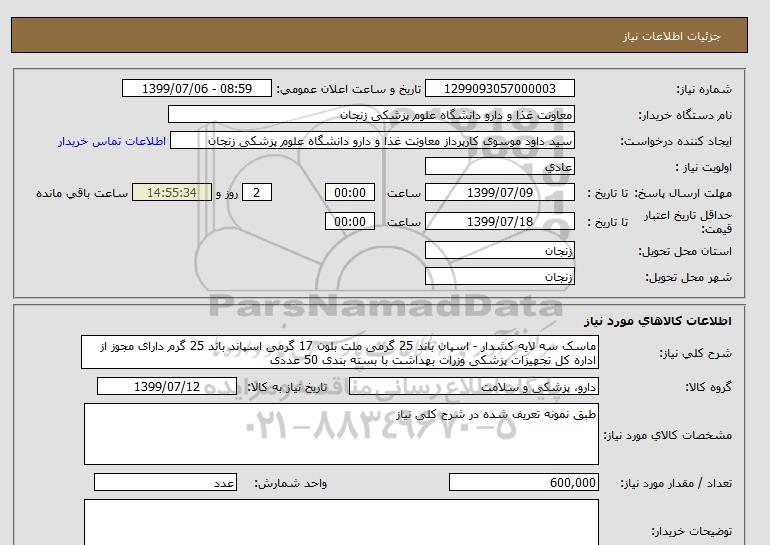Image resolution: width=770 pixels, height=545 pixels.
Task: Click the label مهلت ارسال پاسخ
Action: click(x=685, y=193)
